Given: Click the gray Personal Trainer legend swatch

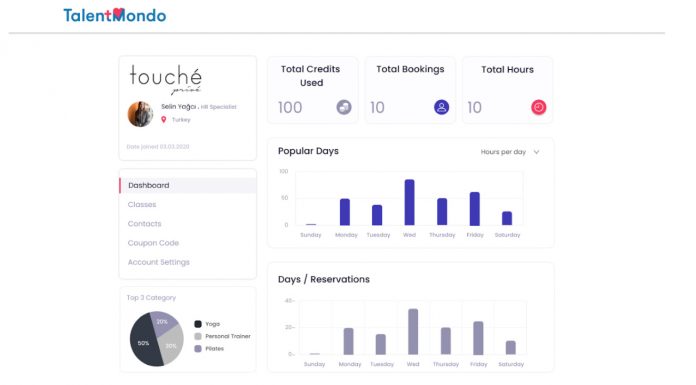Looking at the screenshot, I should tap(198, 336).
